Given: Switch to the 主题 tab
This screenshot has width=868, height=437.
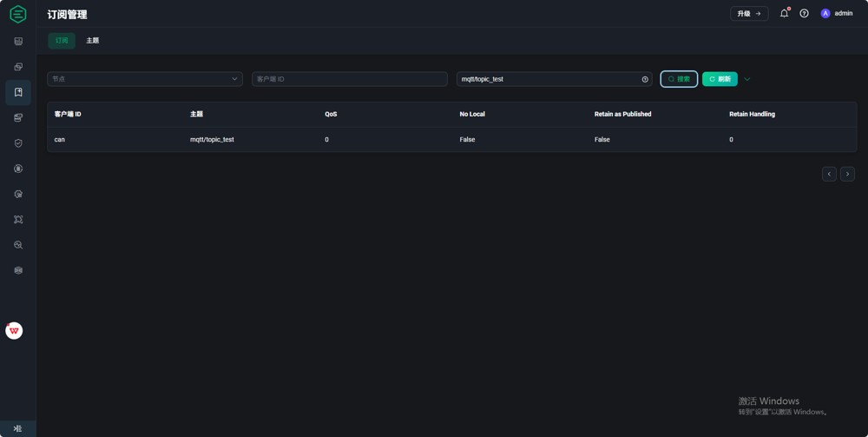Looking at the screenshot, I should 93,41.
